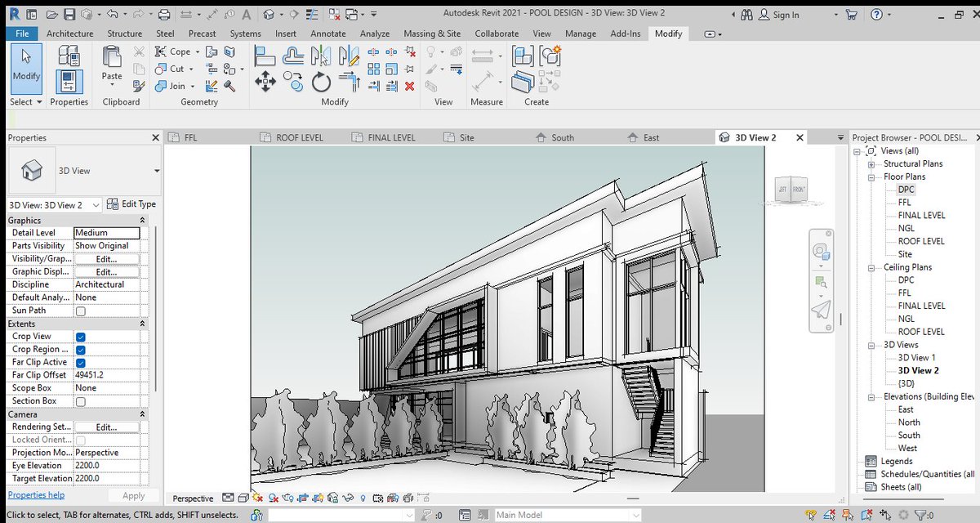The height and width of the screenshot is (523, 980).
Task: Collapse the Graphics properties section
Action: [x=143, y=221]
